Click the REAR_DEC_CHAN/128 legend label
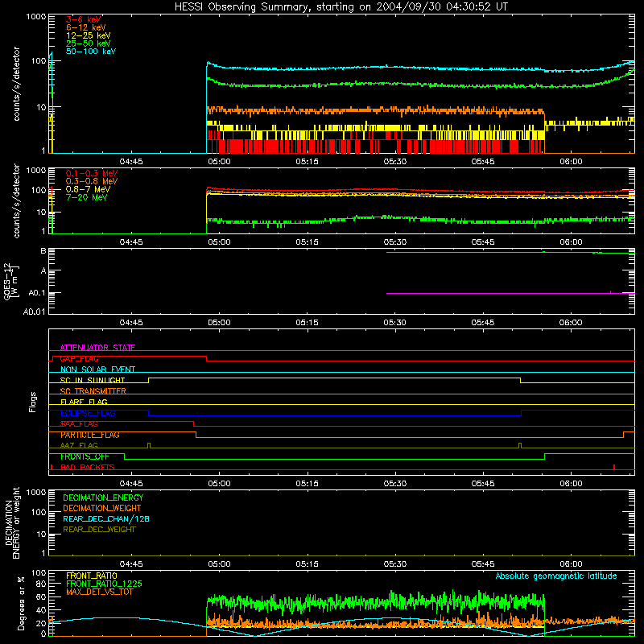This screenshot has height=644, width=644. click(x=106, y=518)
